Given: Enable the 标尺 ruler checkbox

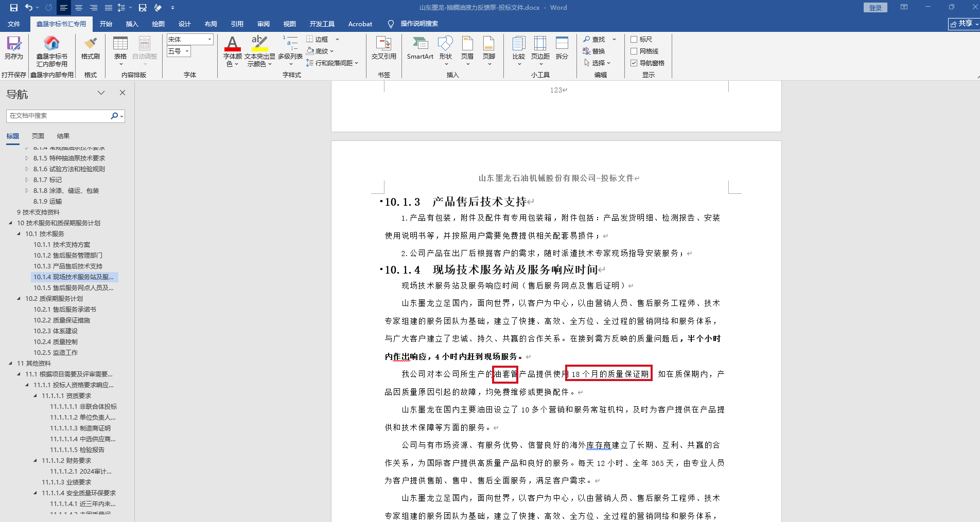Looking at the screenshot, I should tap(634, 39).
